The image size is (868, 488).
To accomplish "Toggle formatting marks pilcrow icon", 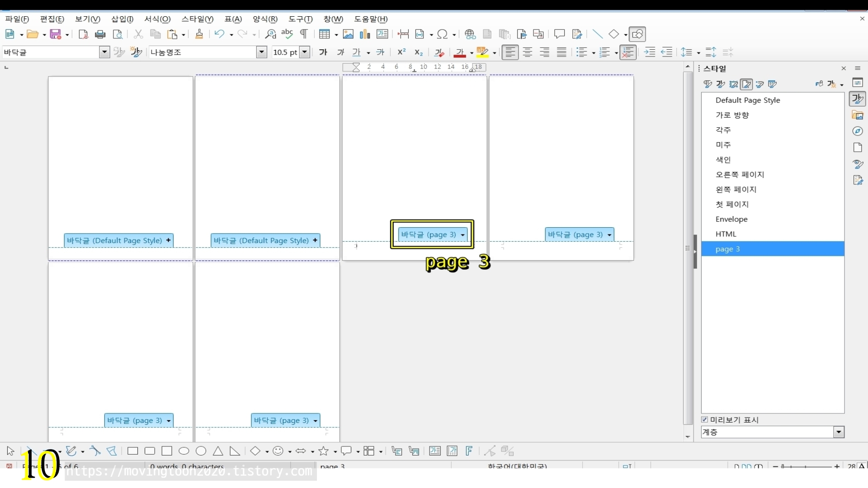I will click(304, 34).
